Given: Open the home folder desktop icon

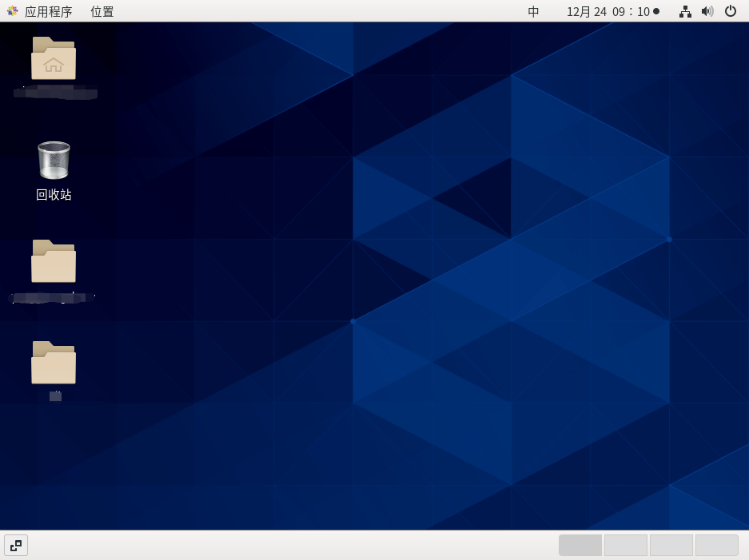Looking at the screenshot, I should [53, 58].
